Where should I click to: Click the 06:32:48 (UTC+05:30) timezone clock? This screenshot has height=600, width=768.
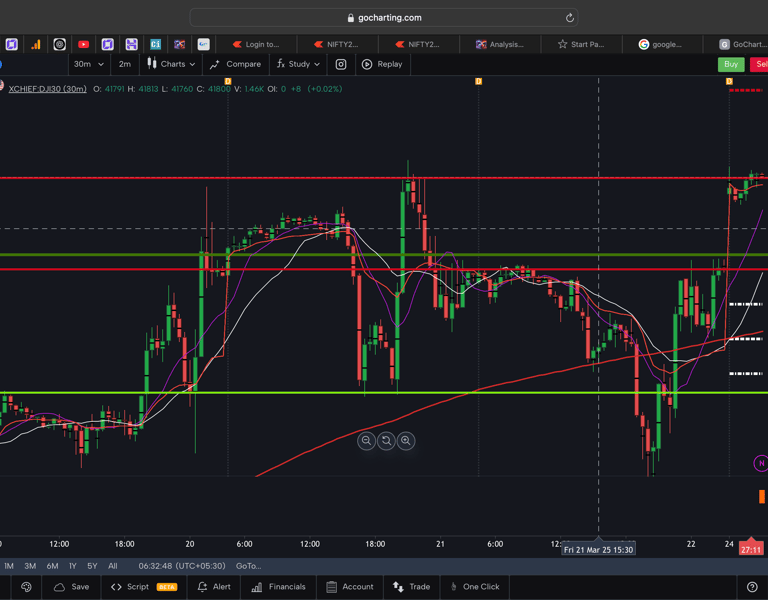point(182,566)
